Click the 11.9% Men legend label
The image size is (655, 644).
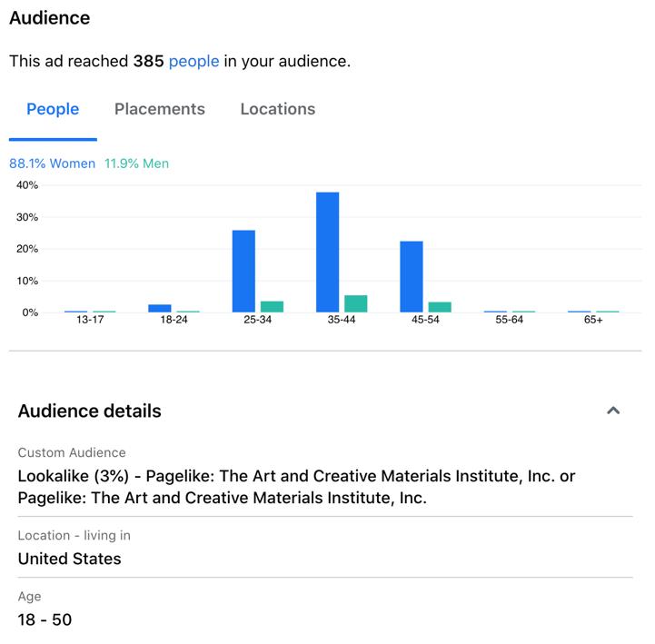(136, 163)
